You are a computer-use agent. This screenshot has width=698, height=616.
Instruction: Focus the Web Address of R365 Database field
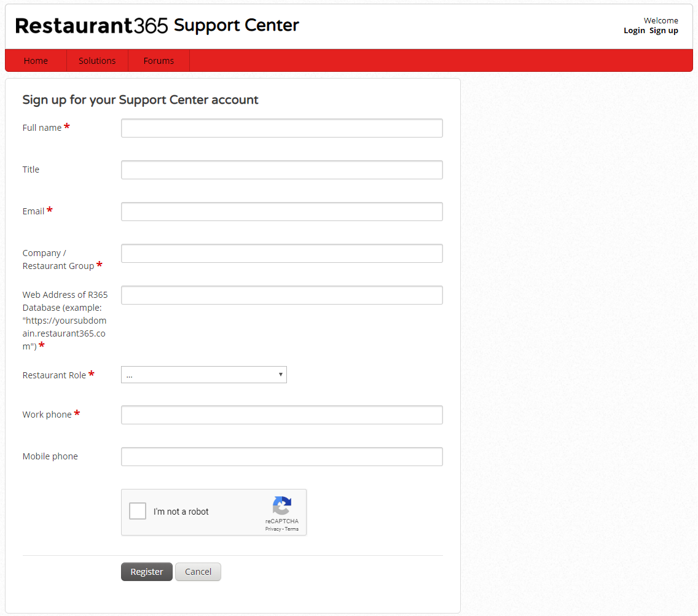(282, 295)
